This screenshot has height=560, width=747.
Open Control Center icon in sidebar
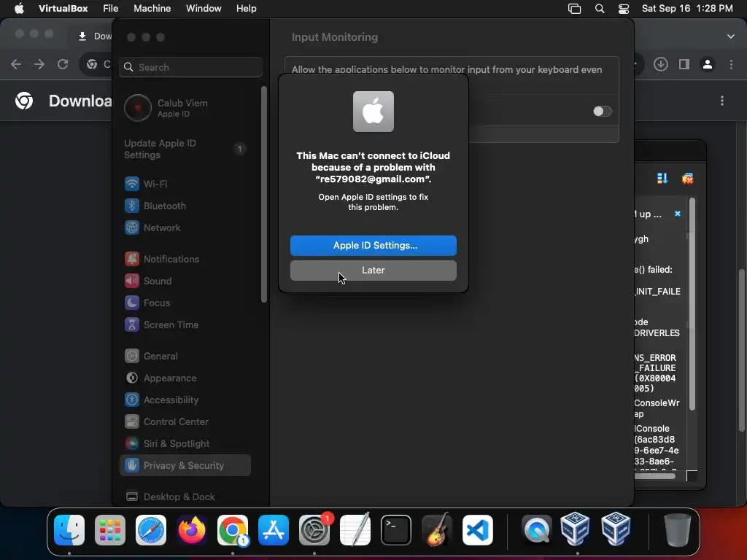click(x=132, y=422)
